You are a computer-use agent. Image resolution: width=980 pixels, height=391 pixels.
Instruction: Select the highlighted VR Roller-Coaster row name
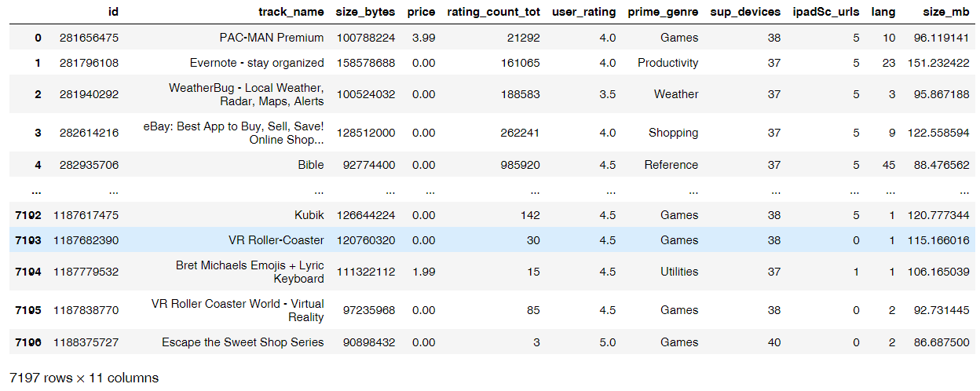click(x=276, y=240)
